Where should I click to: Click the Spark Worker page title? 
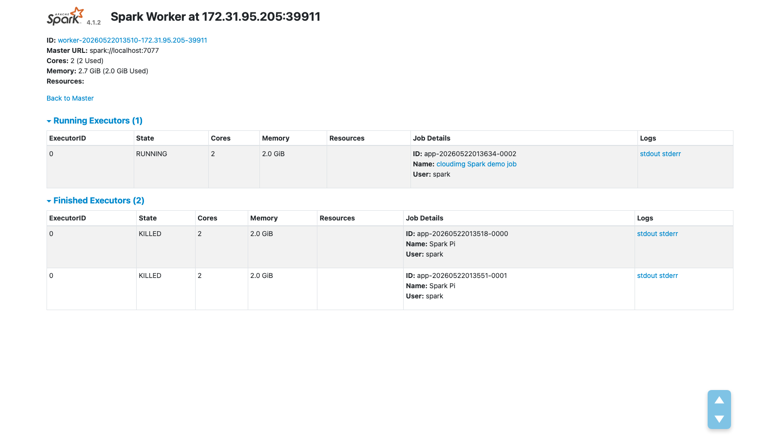point(215,16)
